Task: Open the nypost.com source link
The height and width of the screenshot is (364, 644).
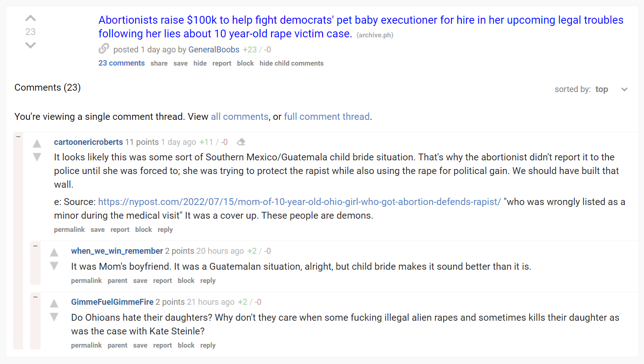Action: tap(299, 202)
